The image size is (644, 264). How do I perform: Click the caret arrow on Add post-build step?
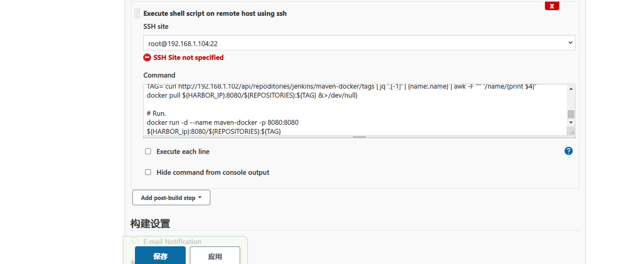click(200, 198)
